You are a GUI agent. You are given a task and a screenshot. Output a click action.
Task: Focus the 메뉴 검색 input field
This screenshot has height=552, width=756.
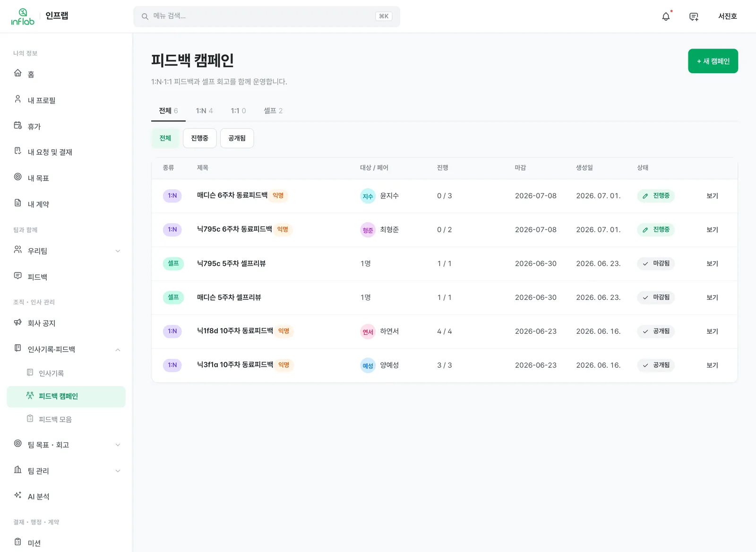coord(266,17)
